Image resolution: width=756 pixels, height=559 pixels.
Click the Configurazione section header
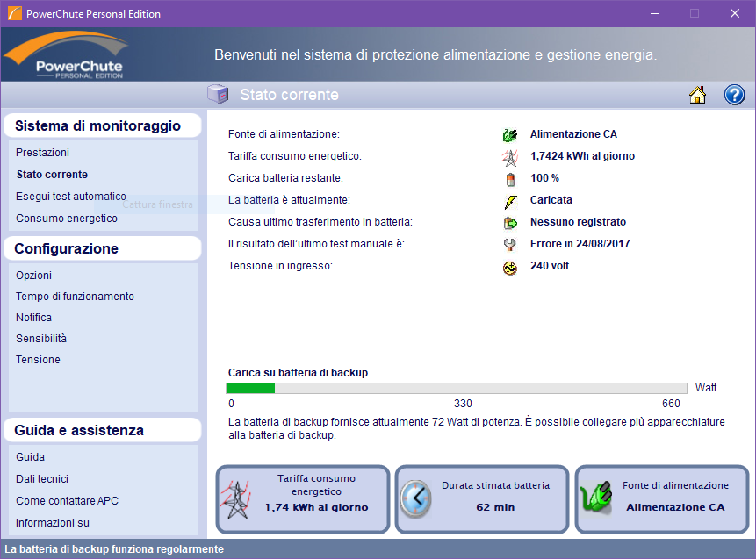tap(102, 248)
